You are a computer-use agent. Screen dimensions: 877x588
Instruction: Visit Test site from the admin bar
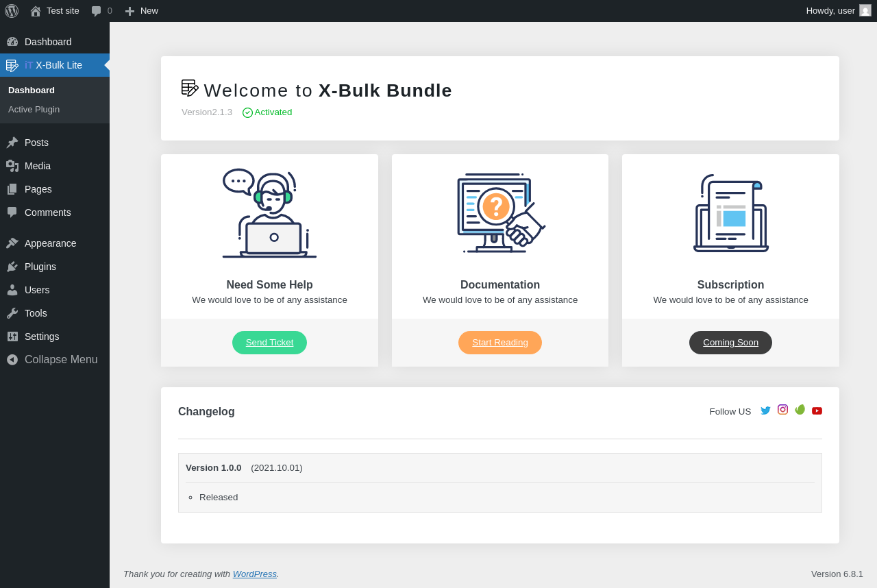[x=55, y=11]
